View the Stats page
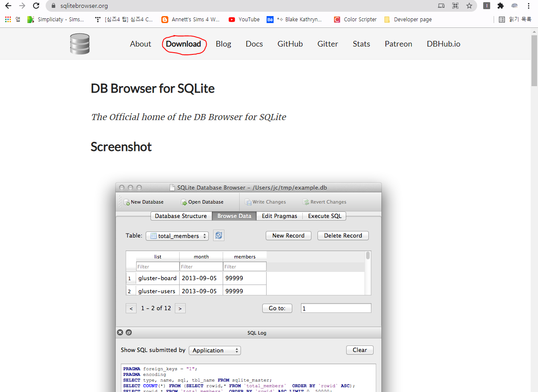This screenshot has height=392, width=538. coord(361,44)
